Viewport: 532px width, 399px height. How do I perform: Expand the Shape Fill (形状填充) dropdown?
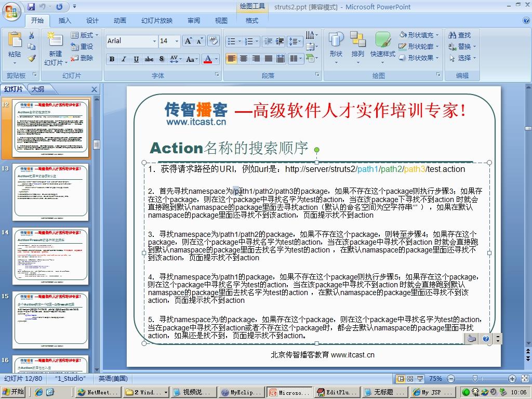(x=437, y=35)
